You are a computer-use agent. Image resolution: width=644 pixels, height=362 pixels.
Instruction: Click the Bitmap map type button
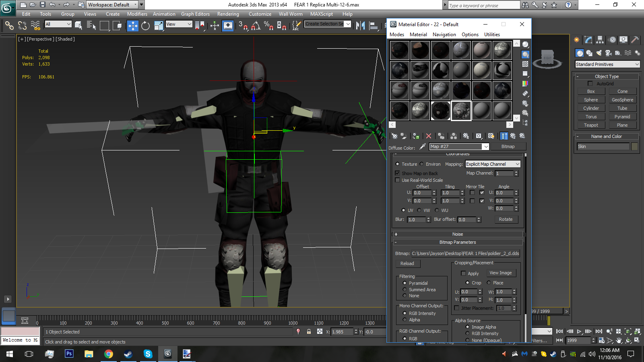pyautogui.click(x=508, y=146)
